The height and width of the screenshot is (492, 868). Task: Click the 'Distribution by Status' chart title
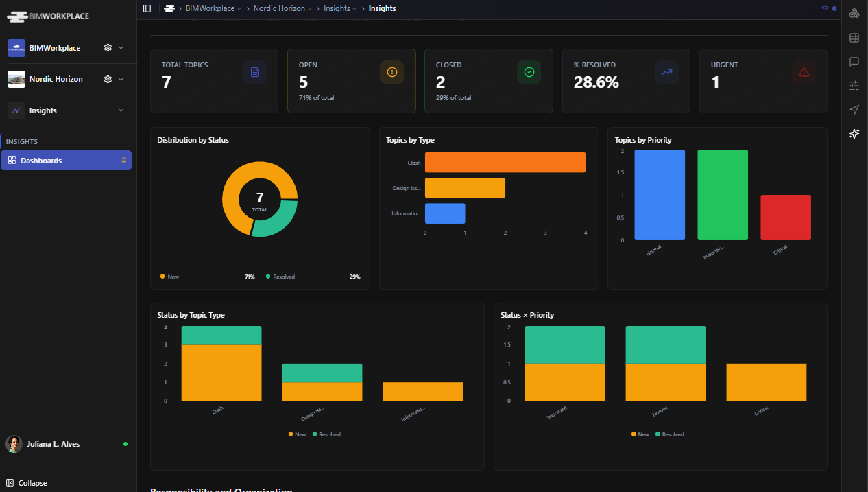click(x=193, y=140)
